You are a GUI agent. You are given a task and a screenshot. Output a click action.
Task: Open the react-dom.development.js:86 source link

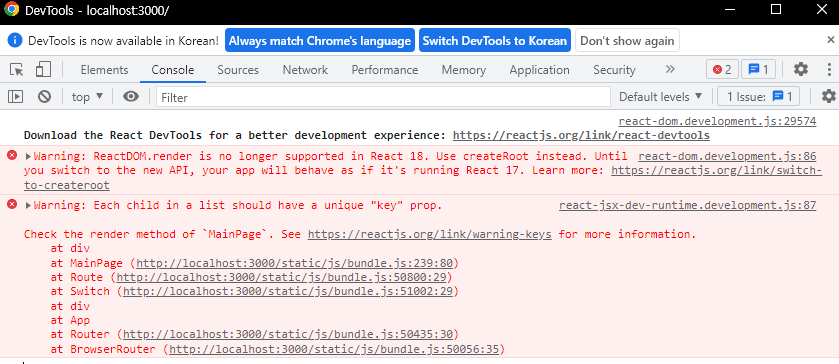click(x=727, y=157)
